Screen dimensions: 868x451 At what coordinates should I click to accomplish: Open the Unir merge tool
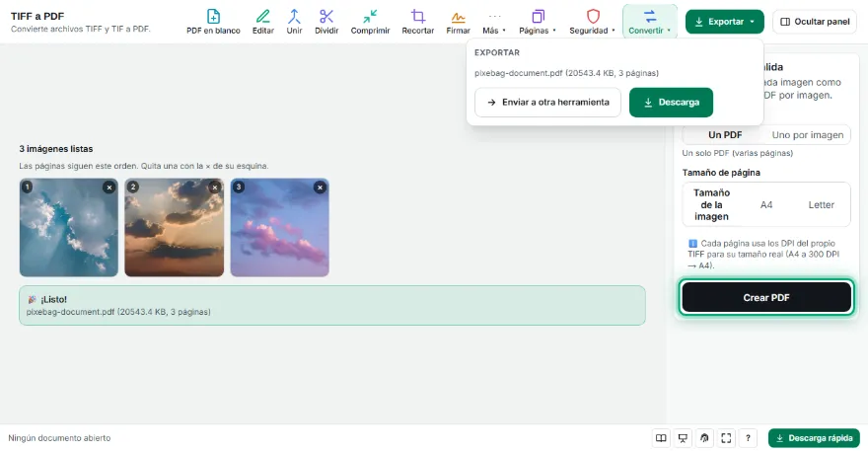point(294,22)
